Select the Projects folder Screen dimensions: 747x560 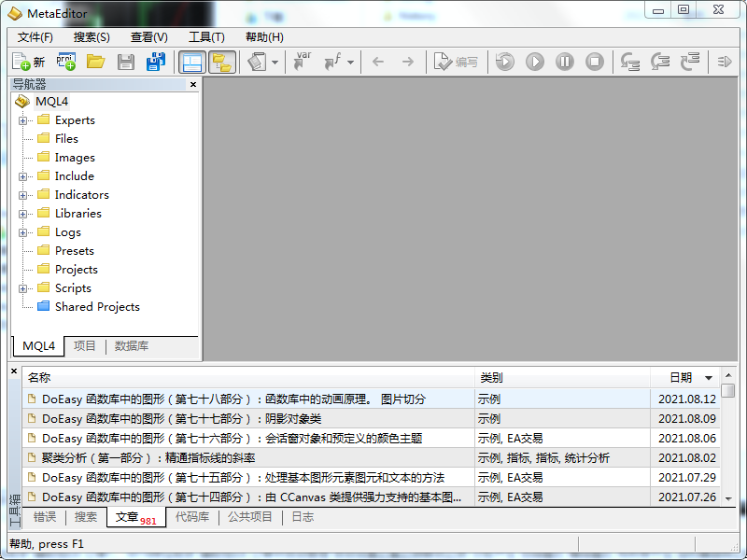[x=77, y=270]
